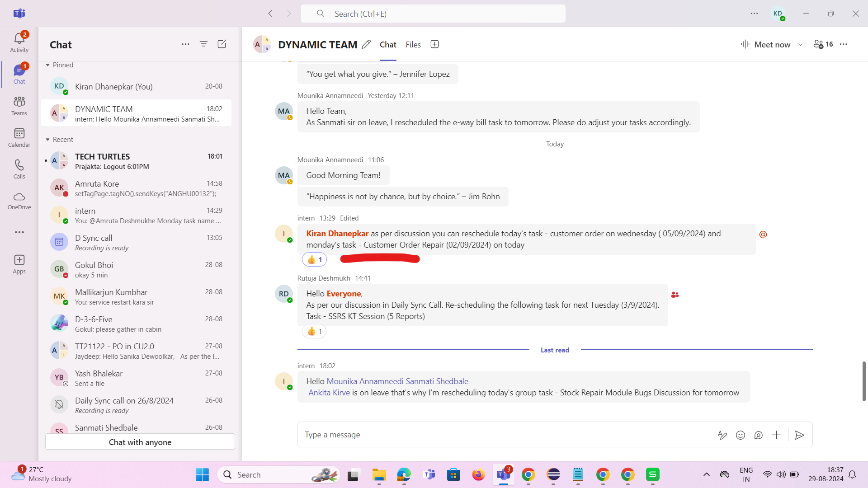The image size is (868, 488).
Task: Open OneDrive in sidebar
Action: click(x=19, y=201)
